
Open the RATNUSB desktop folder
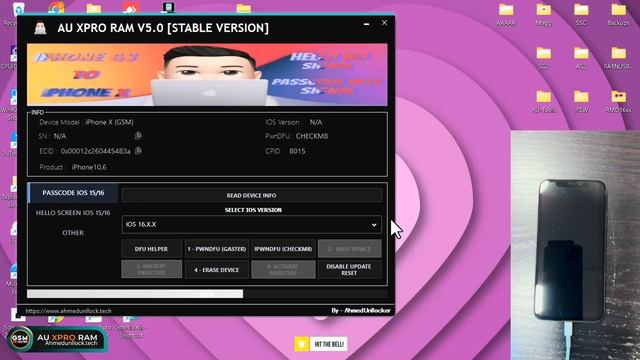click(x=618, y=58)
